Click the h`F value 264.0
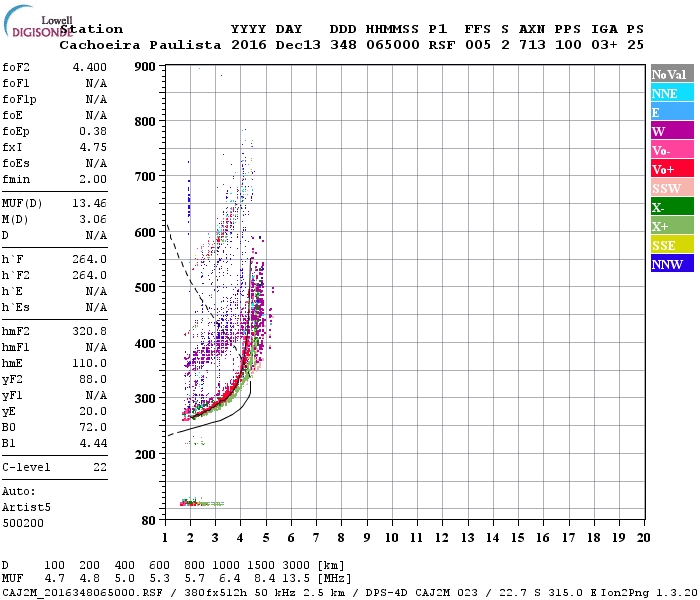The image size is (700, 600). [90, 259]
